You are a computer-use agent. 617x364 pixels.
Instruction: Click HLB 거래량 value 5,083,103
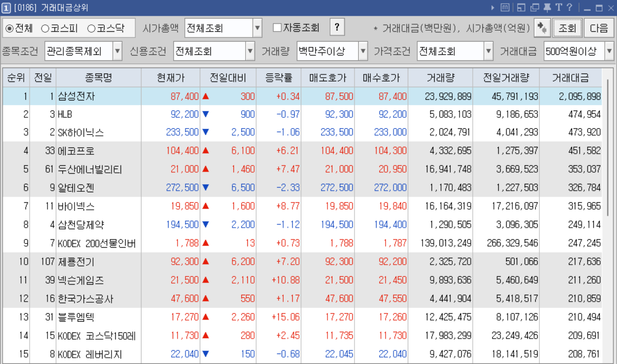pos(450,115)
